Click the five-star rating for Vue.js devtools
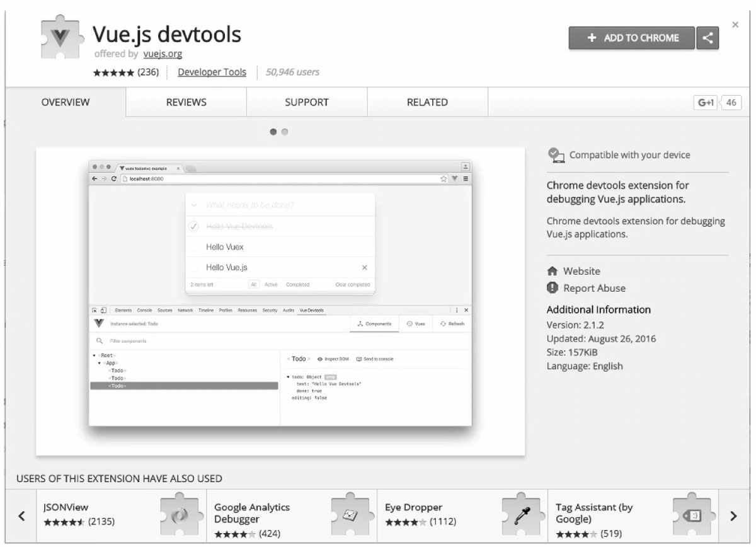756x547 pixels. point(113,72)
